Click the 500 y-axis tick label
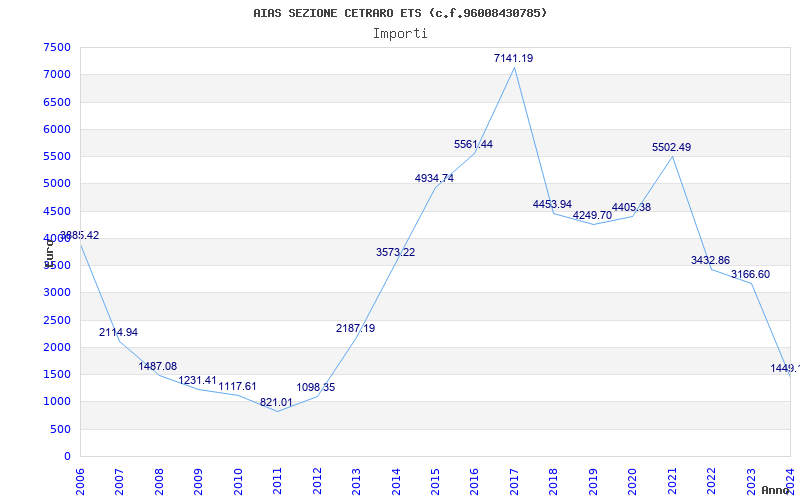This screenshot has width=800, height=500. tap(60, 430)
